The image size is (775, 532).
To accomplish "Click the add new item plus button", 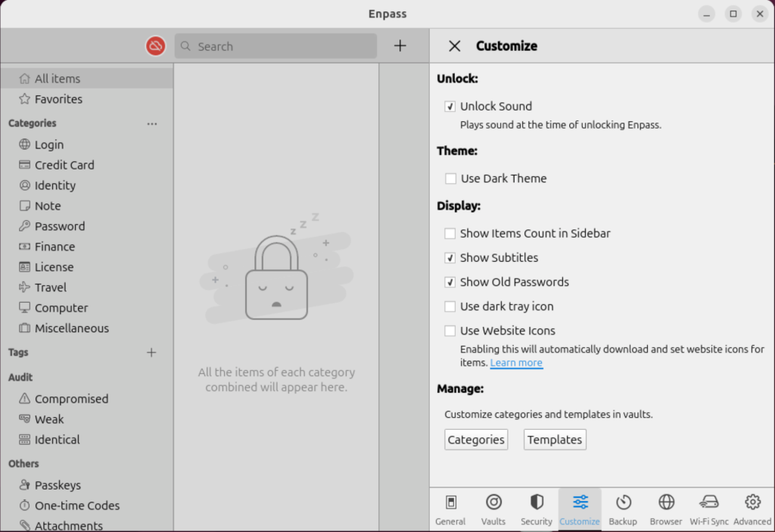I will (400, 45).
